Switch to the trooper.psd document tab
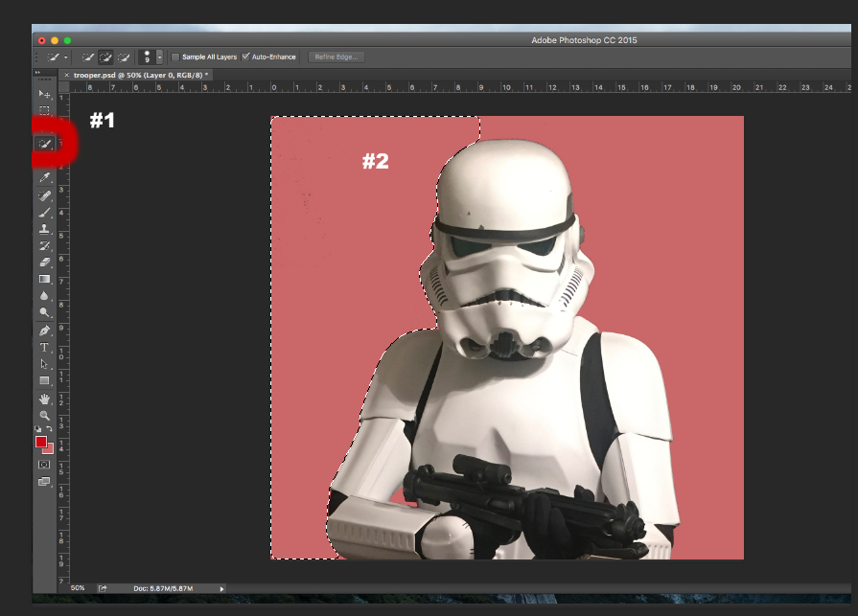The width and height of the screenshot is (858, 616). (141, 75)
